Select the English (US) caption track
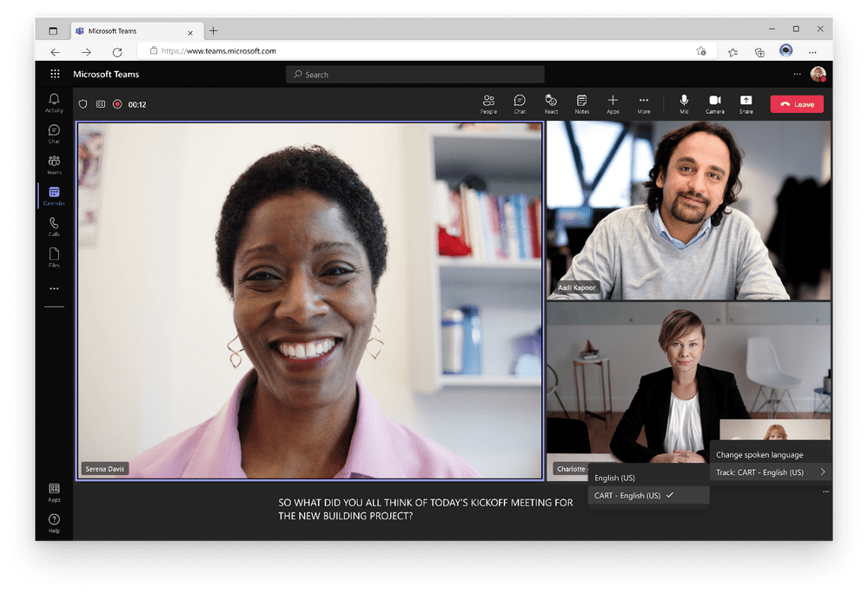The image size is (868, 594). point(616,478)
